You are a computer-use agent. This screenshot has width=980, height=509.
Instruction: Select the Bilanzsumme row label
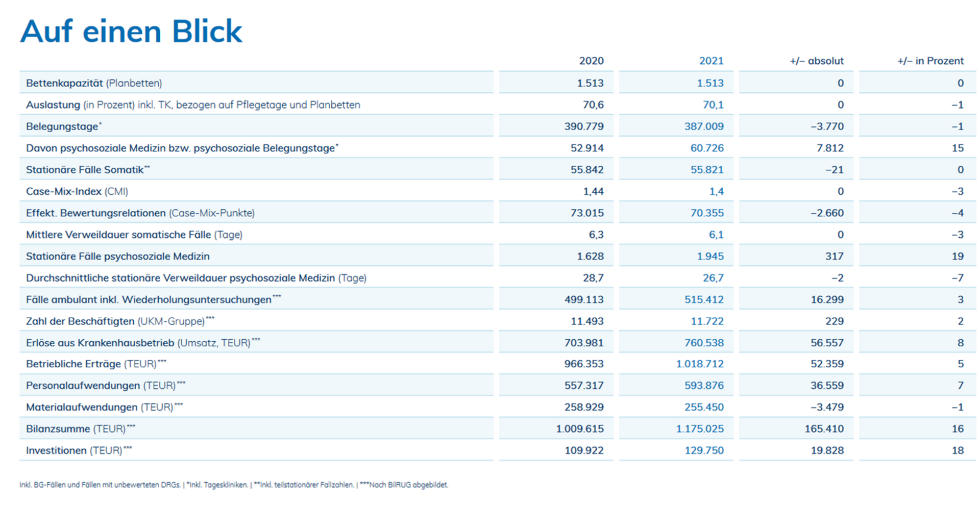pos(81,429)
